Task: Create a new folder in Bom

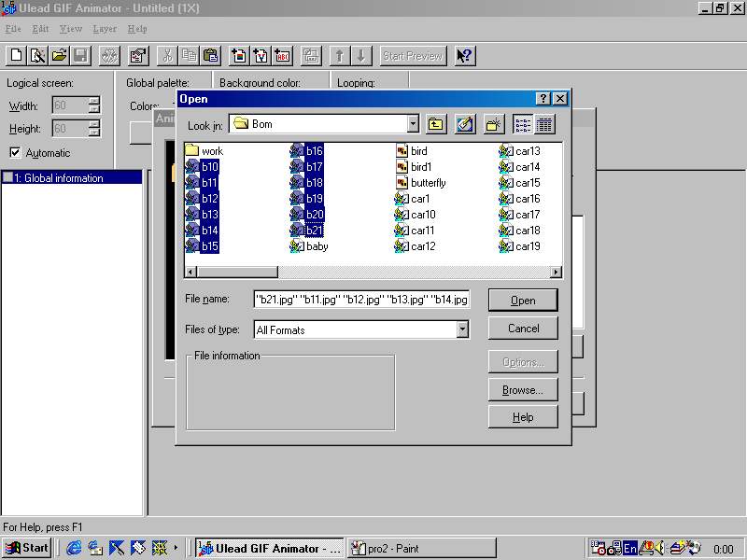Action: tap(494, 124)
